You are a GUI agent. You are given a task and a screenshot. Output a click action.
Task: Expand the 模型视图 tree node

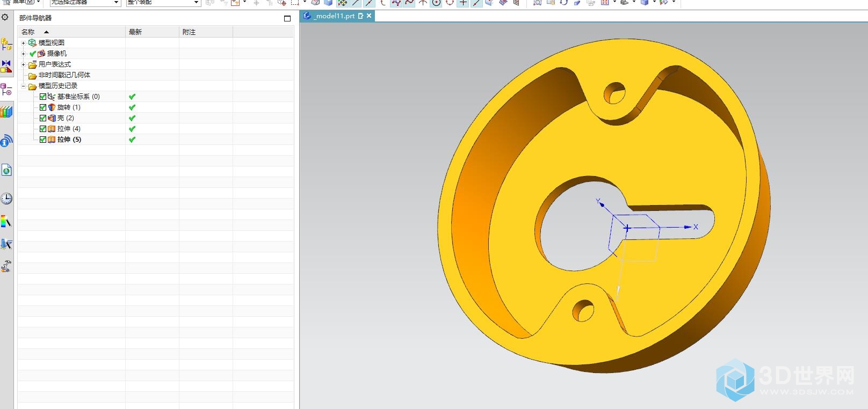(23, 43)
